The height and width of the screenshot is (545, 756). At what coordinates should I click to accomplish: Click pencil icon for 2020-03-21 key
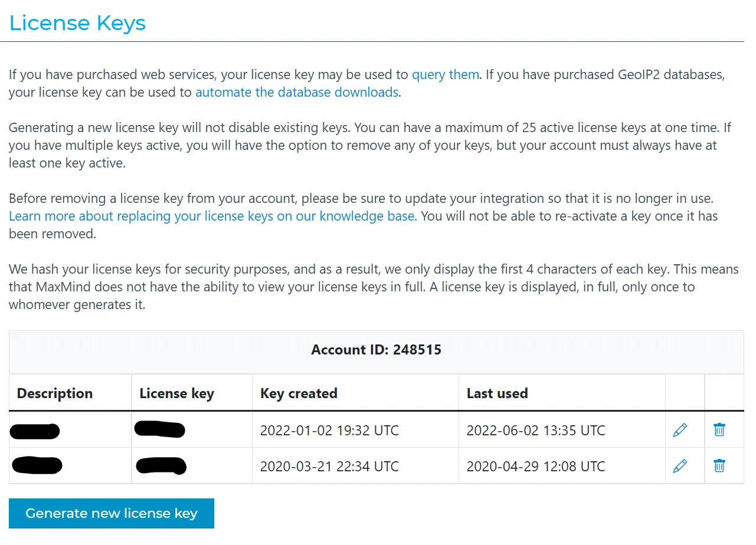point(680,466)
